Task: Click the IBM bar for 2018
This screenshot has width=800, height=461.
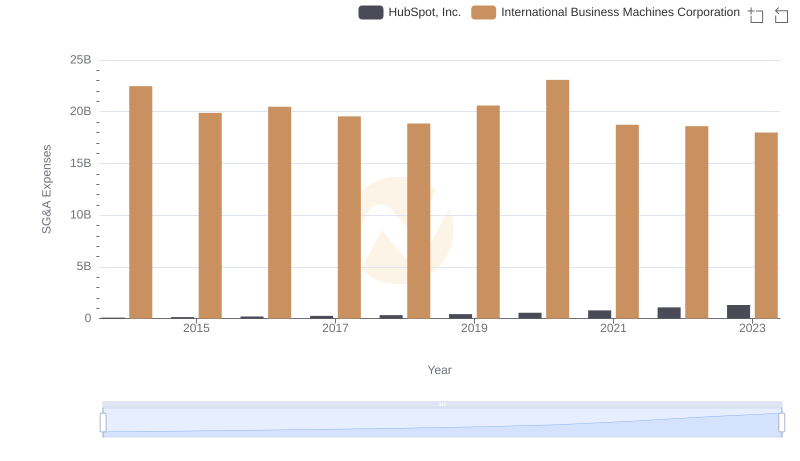Action: 418,221
